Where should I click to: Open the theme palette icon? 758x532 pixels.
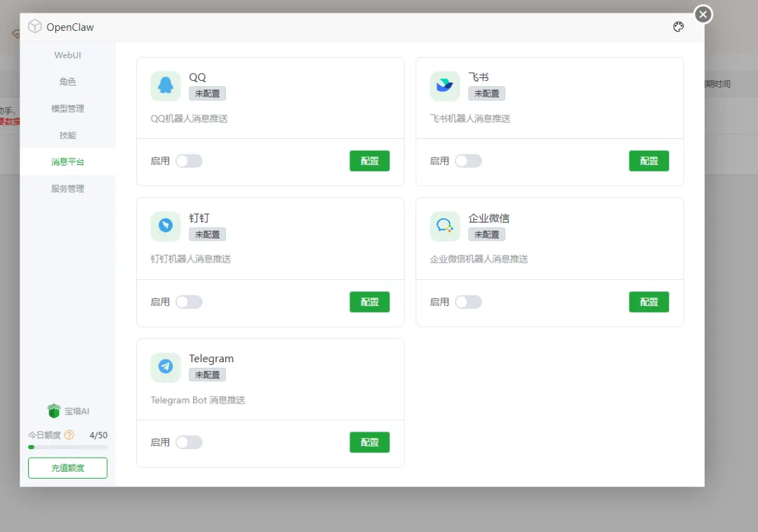click(x=678, y=27)
